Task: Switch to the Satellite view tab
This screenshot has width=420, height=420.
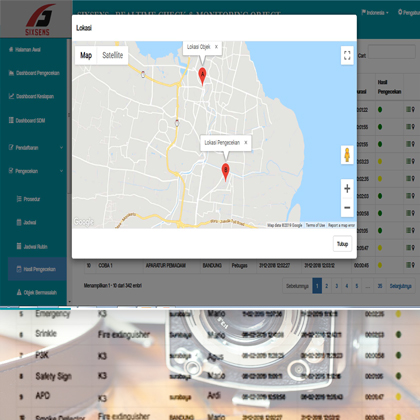Action: tap(113, 55)
